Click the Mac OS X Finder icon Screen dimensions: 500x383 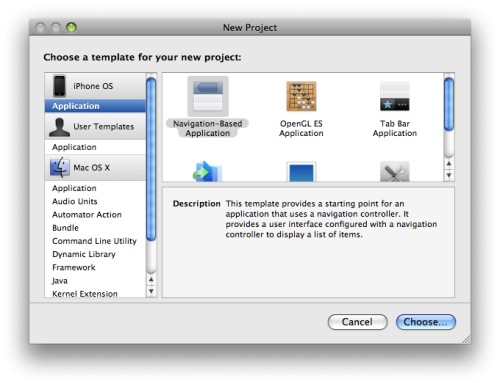(x=60, y=167)
